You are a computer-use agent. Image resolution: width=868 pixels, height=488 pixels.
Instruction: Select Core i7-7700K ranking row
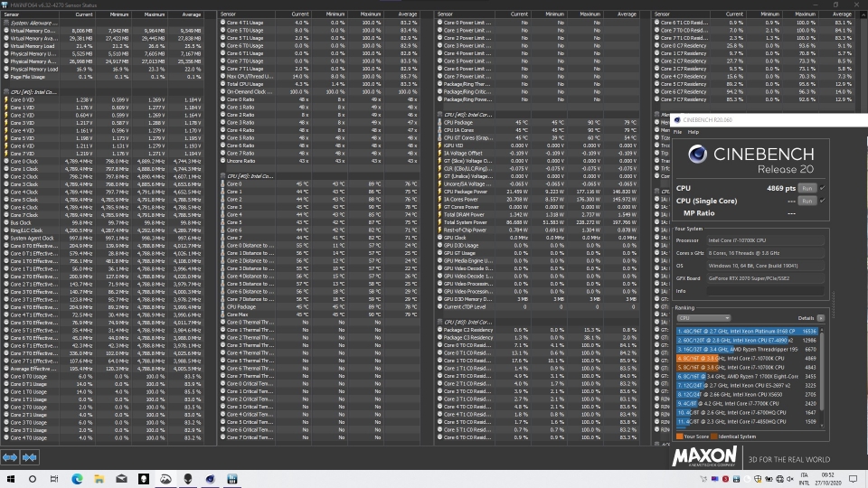(748, 403)
